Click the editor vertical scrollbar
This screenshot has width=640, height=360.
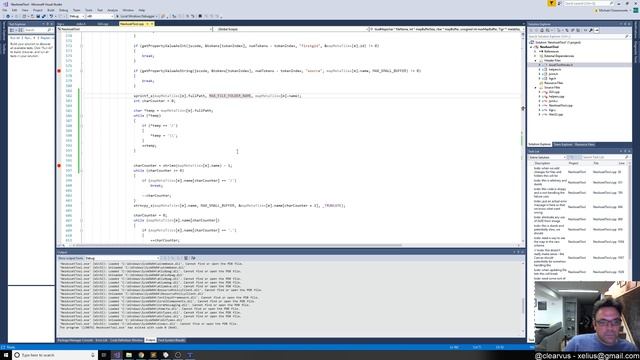click(x=523, y=139)
